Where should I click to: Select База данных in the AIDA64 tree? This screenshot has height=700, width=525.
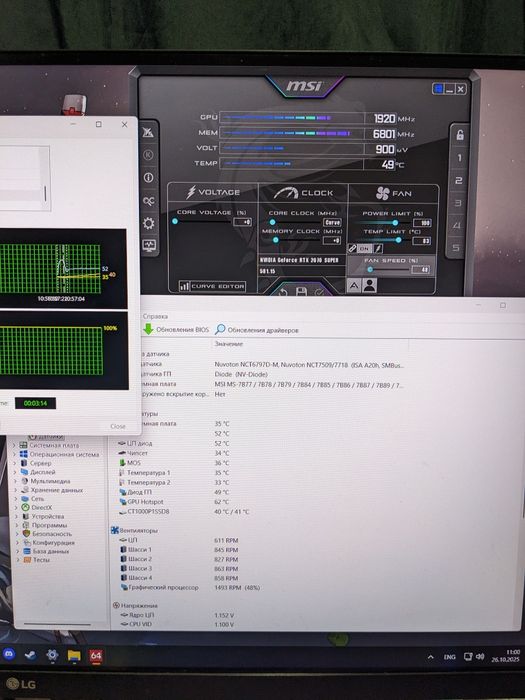[50, 551]
